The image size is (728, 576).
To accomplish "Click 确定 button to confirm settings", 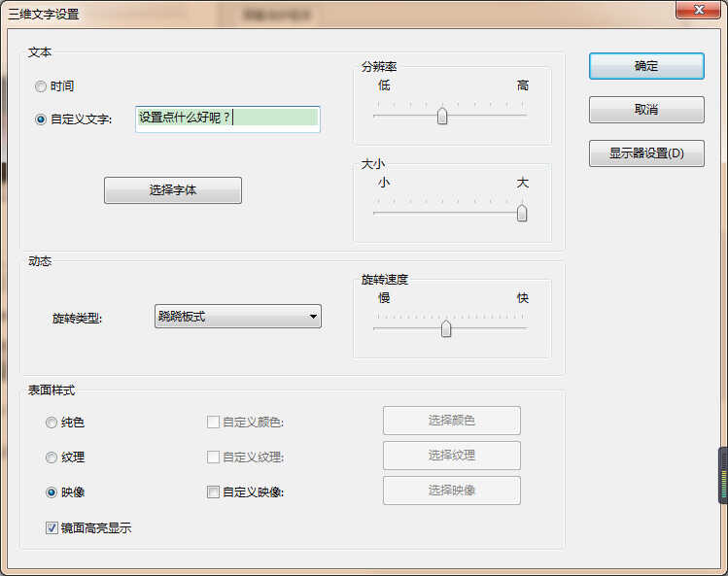I will pyautogui.click(x=646, y=66).
